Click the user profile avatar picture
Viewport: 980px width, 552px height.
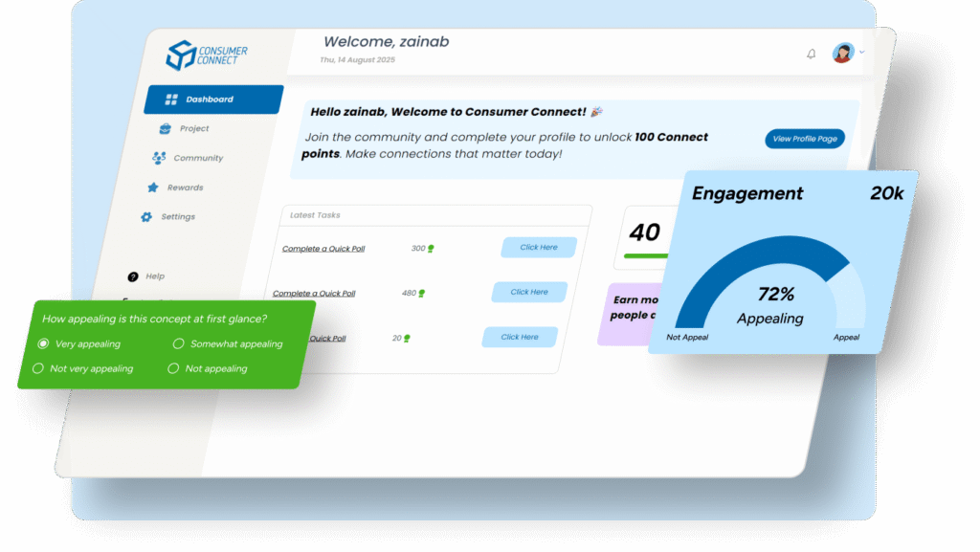click(x=842, y=54)
